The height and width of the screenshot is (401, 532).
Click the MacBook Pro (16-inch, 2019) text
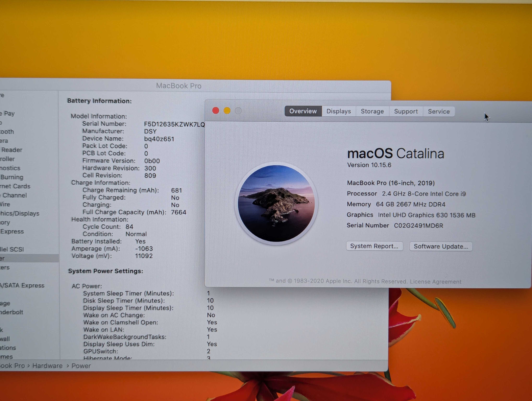pyautogui.click(x=391, y=183)
